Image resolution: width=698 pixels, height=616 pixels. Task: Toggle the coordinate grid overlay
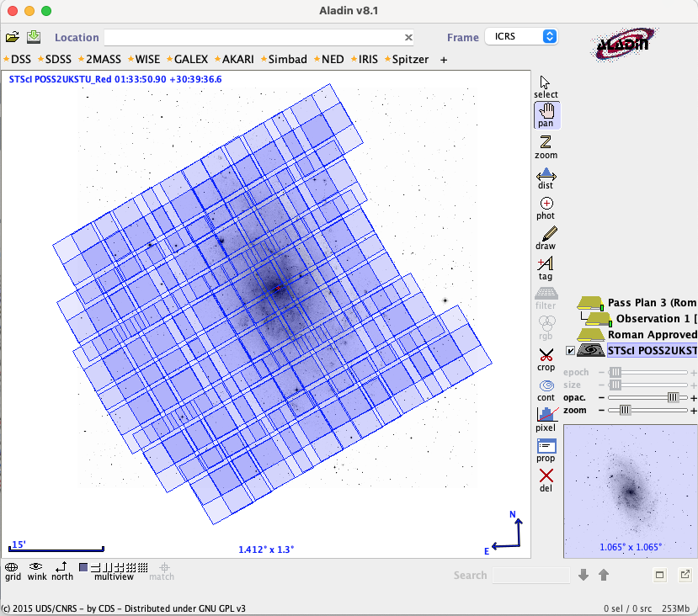coord(13,570)
